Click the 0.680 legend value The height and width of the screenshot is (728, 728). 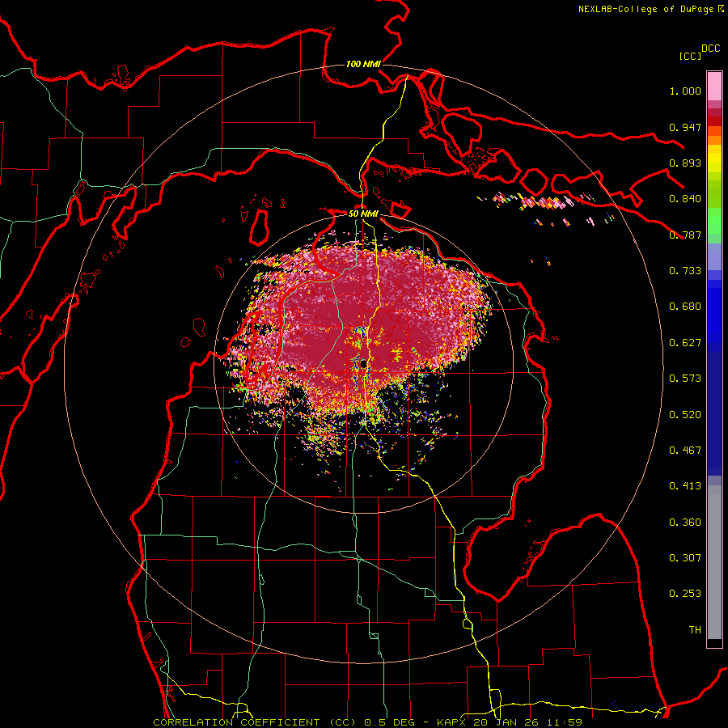[685, 307]
